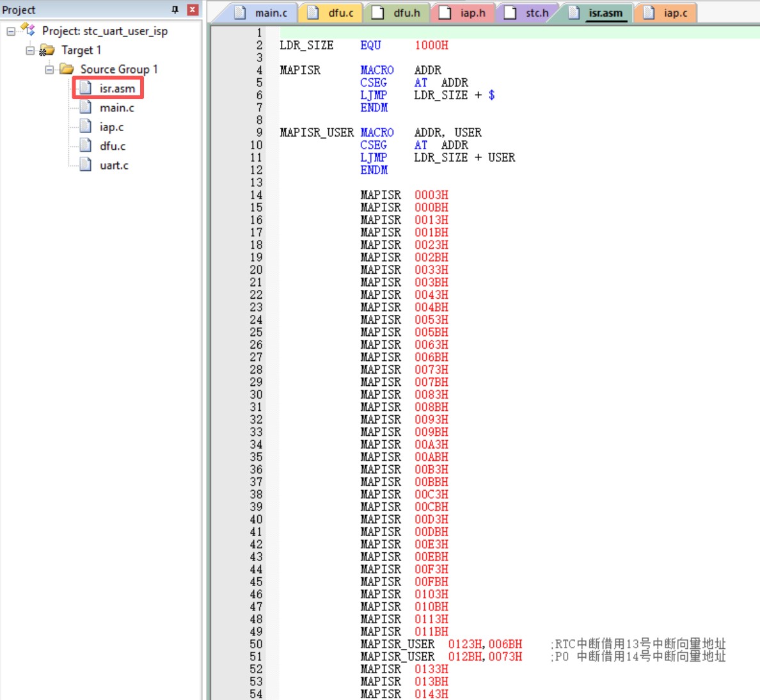Image resolution: width=760 pixels, height=700 pixels.
Task: Open main.c from project tree
Action: click(x=116, y=107)
